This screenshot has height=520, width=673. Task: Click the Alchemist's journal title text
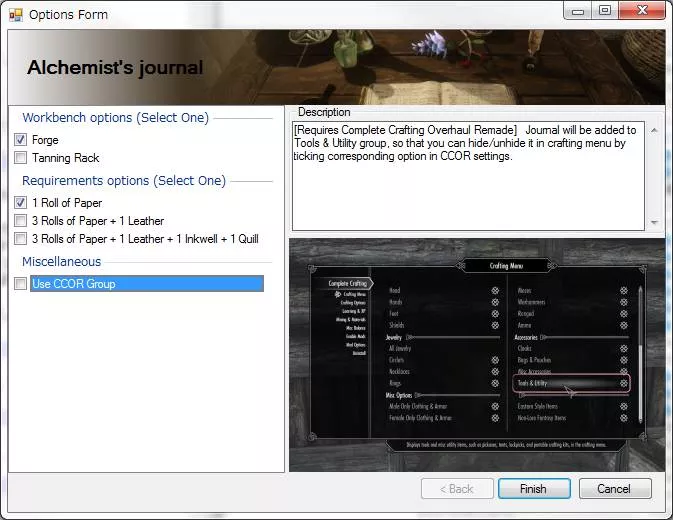point(115,68)
